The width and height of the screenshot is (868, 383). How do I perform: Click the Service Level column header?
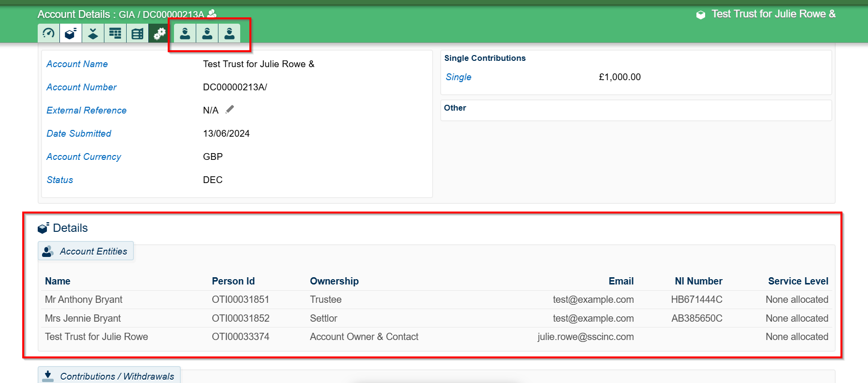(798, 281)
